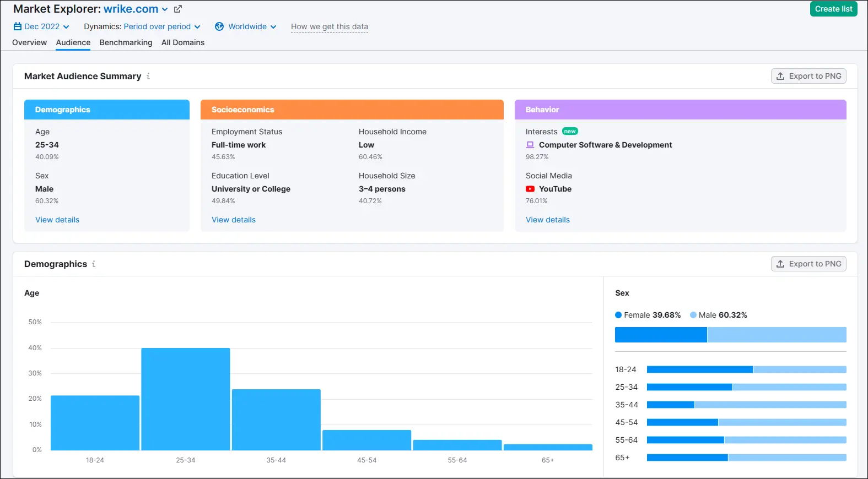Screen dimensions: 868x479
Task: View details of Socioeconomics card
Action: pos(234,220)
